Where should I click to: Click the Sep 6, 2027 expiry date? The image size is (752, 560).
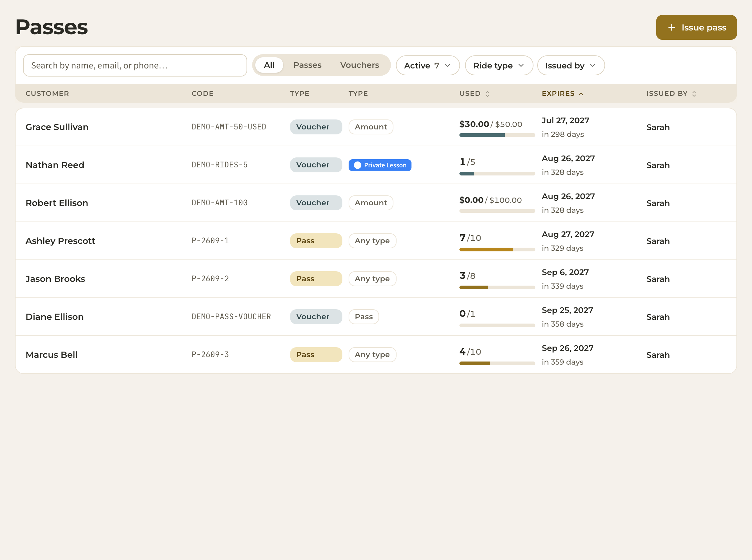point(565,273)
